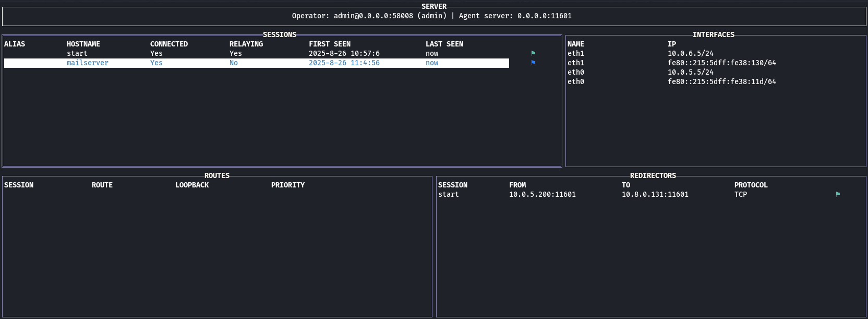
Task: Select redirector destination 10.8.0.131:11601
Action: click(655, 195)
